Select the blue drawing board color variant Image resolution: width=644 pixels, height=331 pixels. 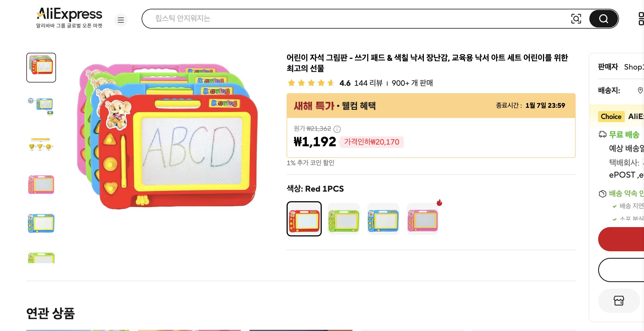point(383,219)
